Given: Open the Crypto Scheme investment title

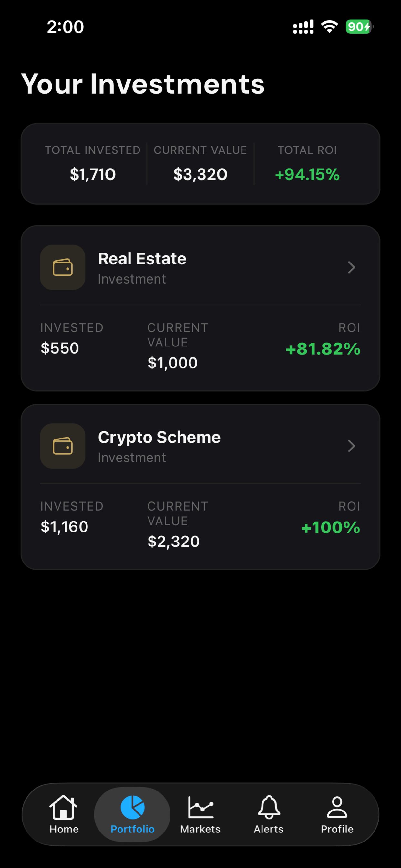Looking at the screenshot, I should click(159, 437).
